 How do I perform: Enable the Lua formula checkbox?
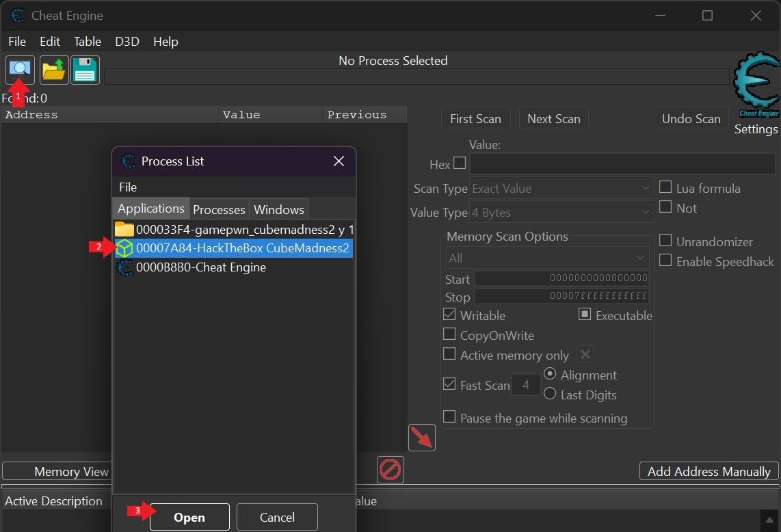pyautogui.click(x=665, y=187)
